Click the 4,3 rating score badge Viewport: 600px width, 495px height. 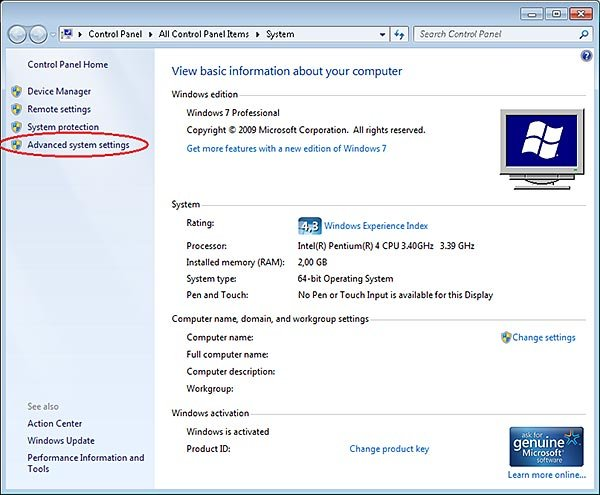coord(309,226)
